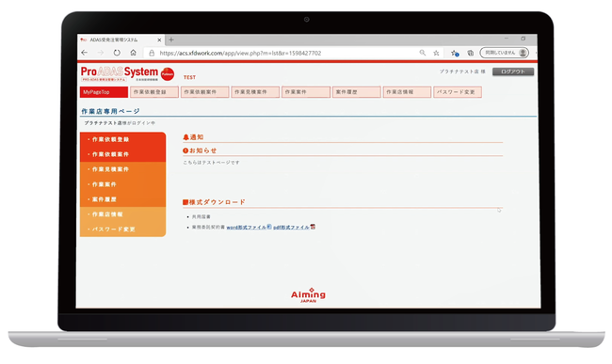The width and height of the screenshot is (612, 364).
Task: Click the プラチナテスト店 様 user name
Action: coord(462,71)
